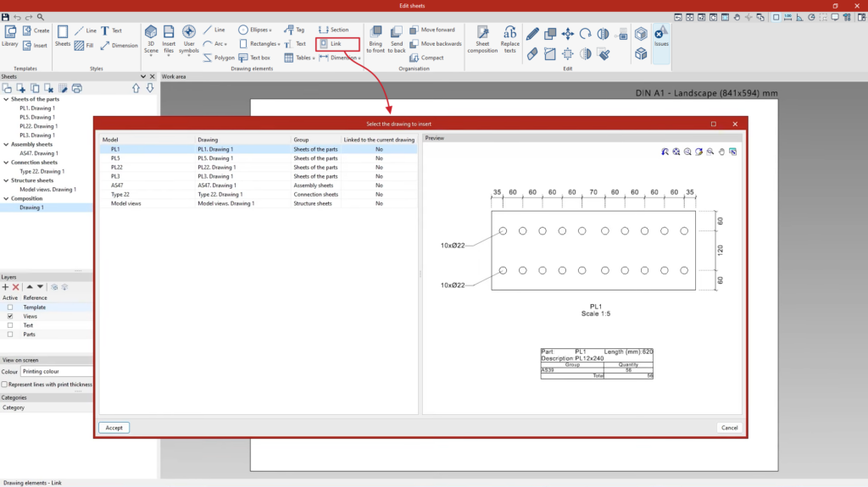Click the Cancel button
Viewport: 868px width, 487px height.
(729, 428)
